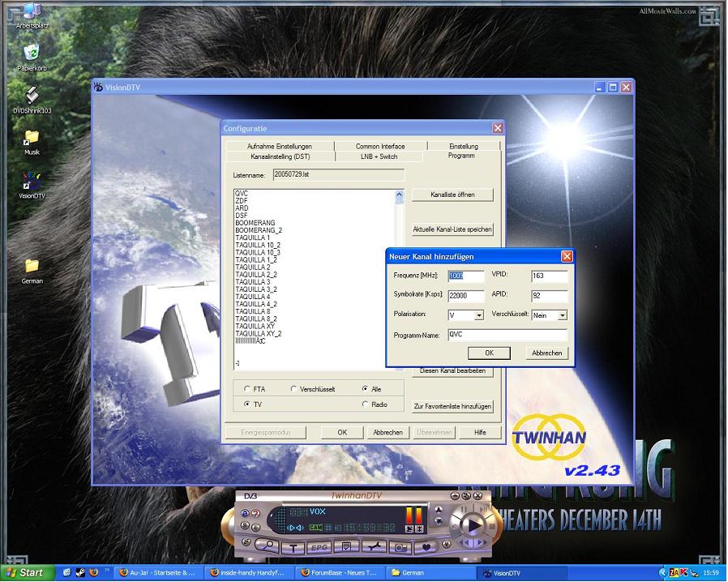Click the blue 'e' browser icon in TwinhanDTV
This screenshot has height=582, width=728.
(x=245, y=513)
